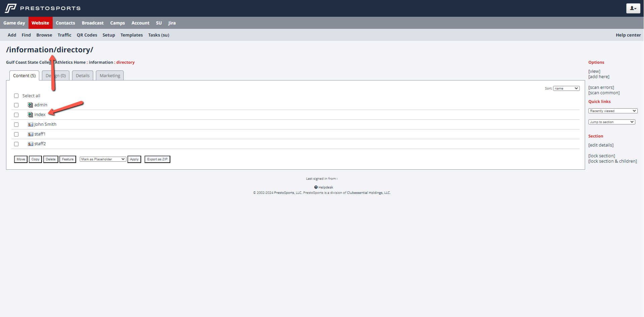Image resolution: width=644 pixels, height=317 pixels.
Task: Open the staff1 entry
Action: (40, 134)
